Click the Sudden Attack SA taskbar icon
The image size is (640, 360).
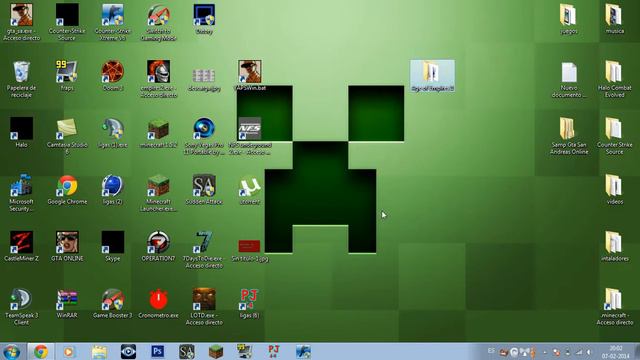187,351
